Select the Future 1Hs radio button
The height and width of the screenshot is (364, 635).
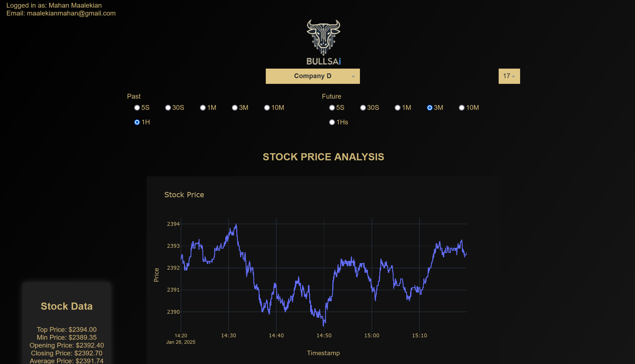click(332, 122)
